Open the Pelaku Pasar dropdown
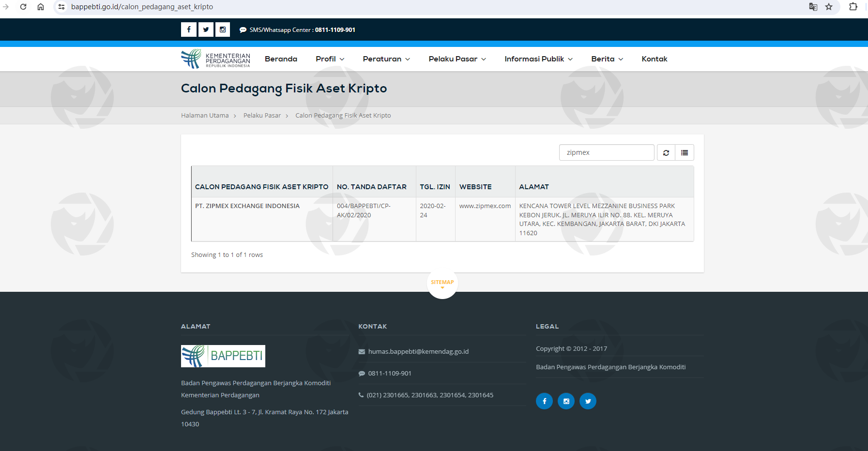The width and height of the screenshot is (868, 451). 457,59
